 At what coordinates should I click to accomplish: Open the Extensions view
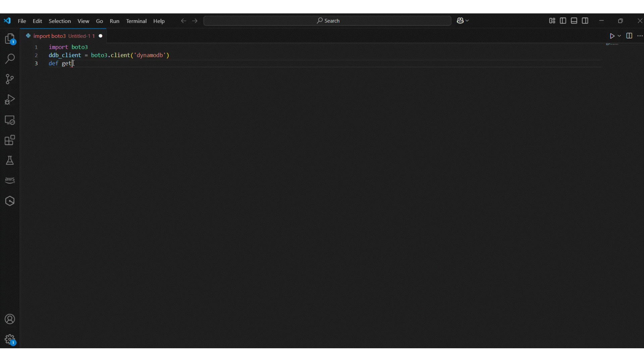point(10,140)
